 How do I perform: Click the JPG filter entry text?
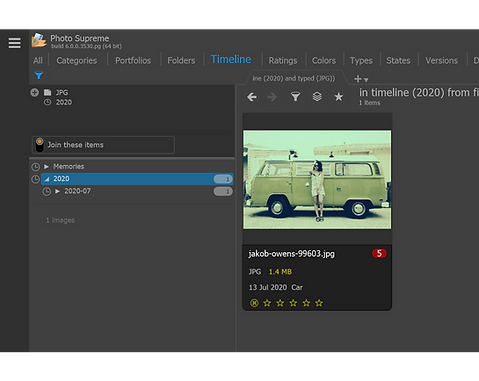point(62,92)
